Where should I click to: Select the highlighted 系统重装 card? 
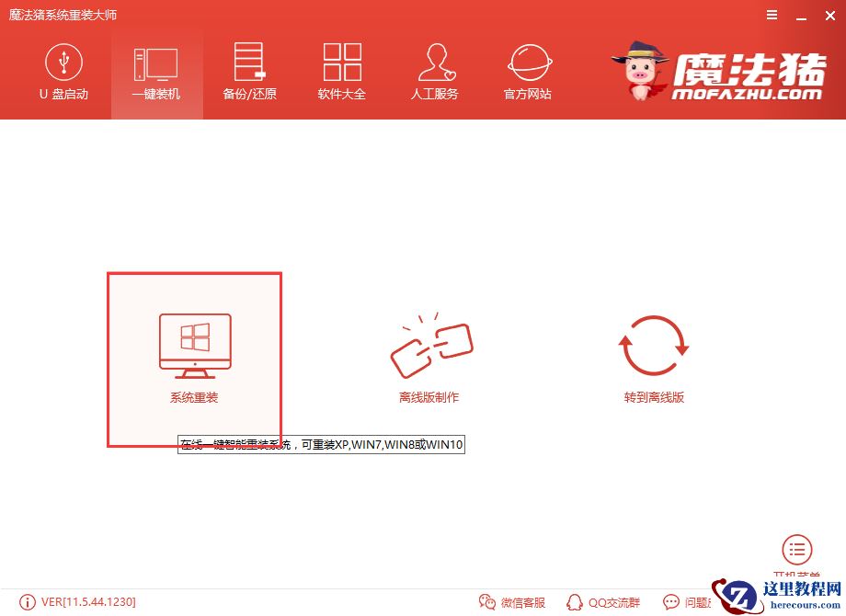(x=193, y=359)
